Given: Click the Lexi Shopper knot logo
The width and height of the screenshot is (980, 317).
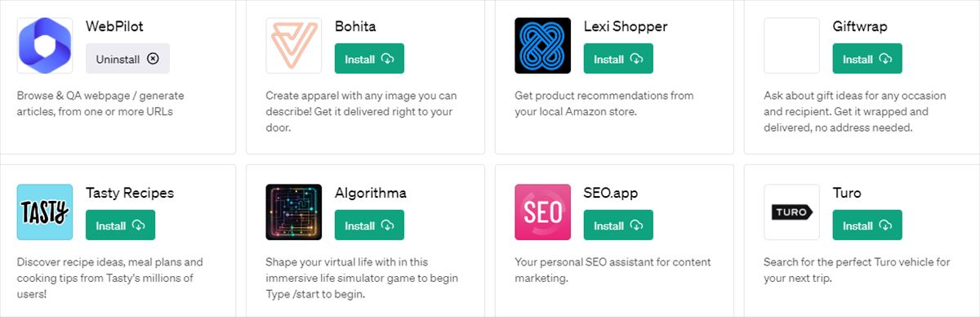Looking at the screenshot, I should [543, 46].
